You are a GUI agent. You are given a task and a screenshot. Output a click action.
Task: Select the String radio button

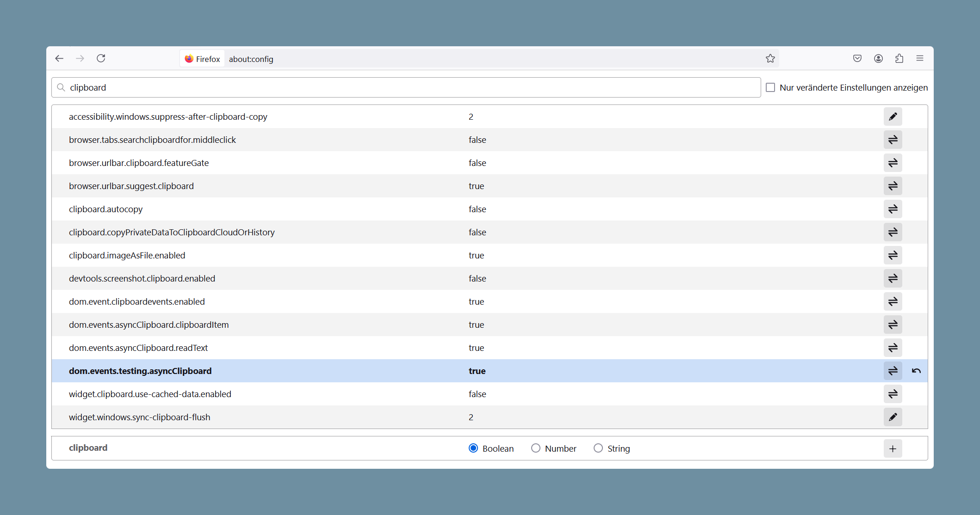(x=598, y=448)
